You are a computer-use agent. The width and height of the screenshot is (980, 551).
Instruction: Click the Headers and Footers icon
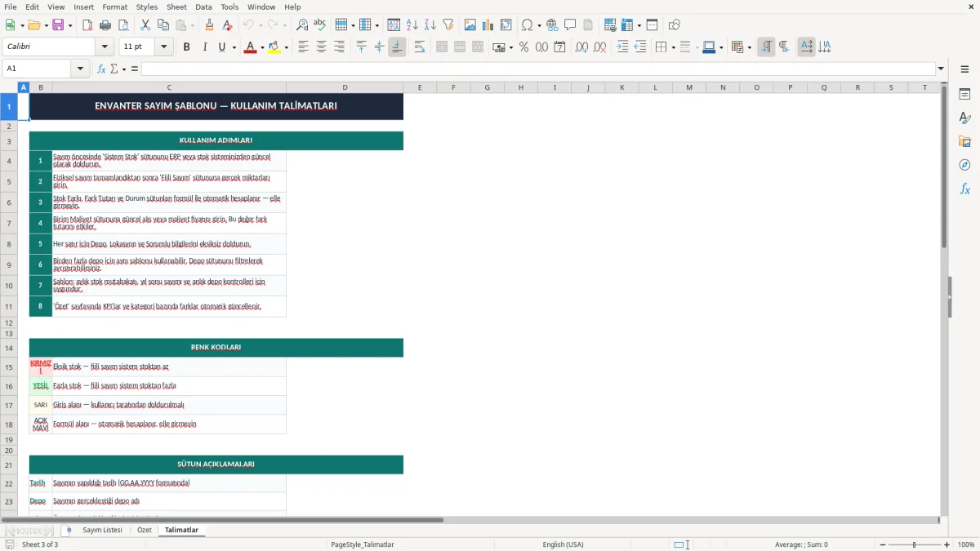click(x=588, y=25)
